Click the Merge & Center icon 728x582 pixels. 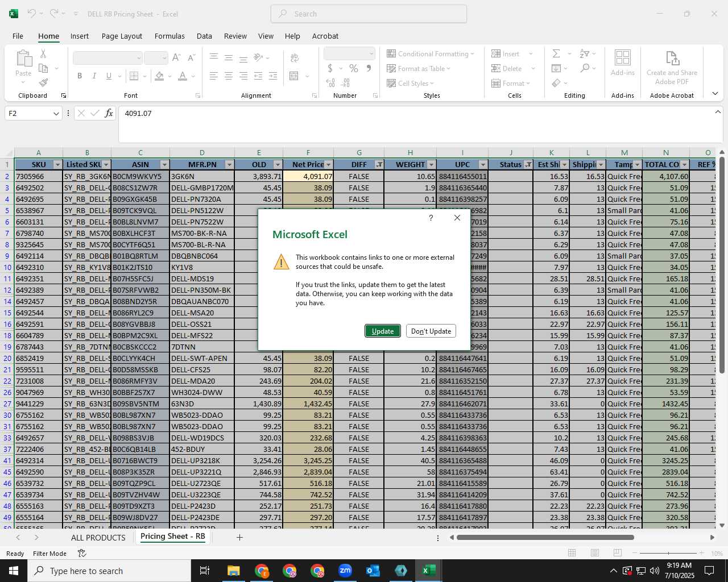(x=294, y=76)
